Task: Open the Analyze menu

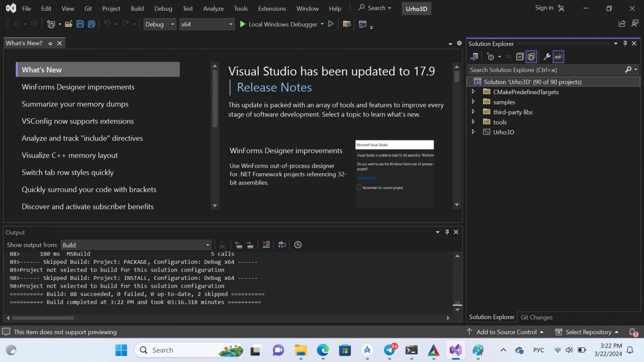Action: click(213, 8)
